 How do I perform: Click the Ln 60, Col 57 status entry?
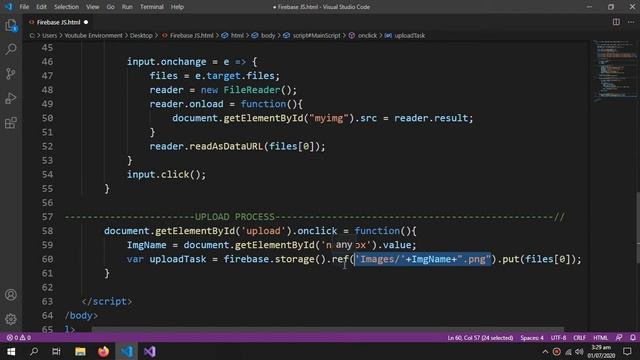pos(480,338)
